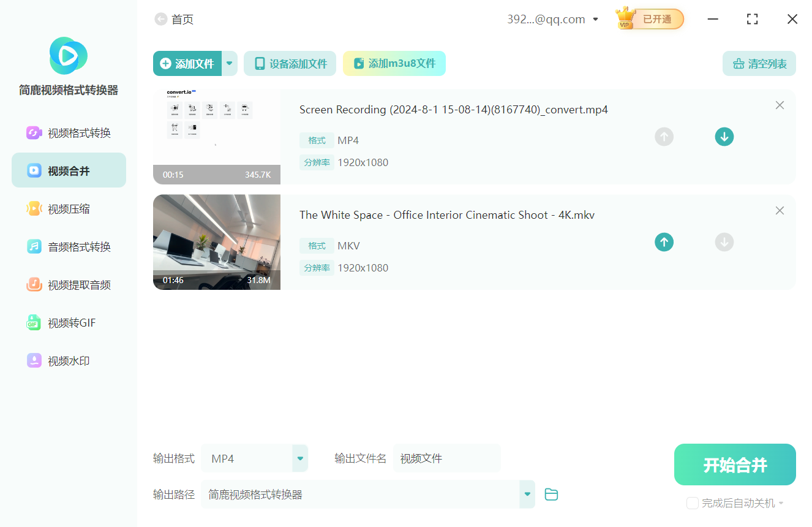812x527 pixels.
Task: Open the 视频压缩 tool
Action: coord(68,208)
